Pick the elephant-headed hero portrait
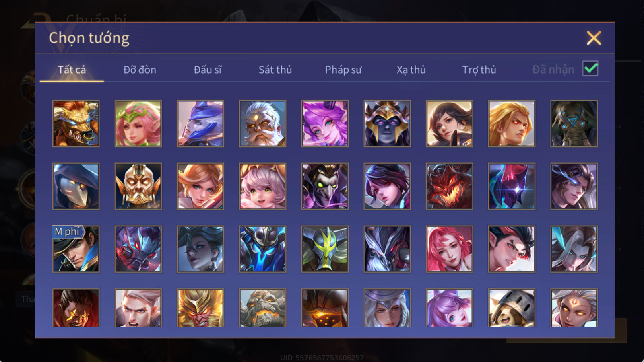This screenshot has height=362, width=644. 574,123
